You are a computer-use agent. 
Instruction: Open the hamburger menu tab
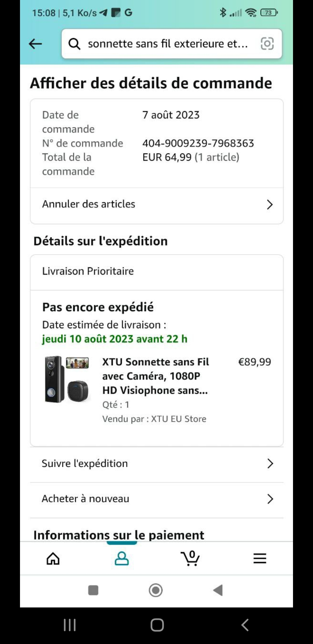260,558
